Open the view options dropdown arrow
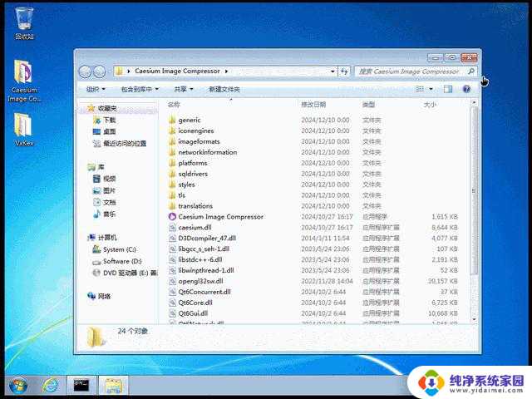This screenshot has height=399, width=532. pyautogui.click(x=431, y=89)
